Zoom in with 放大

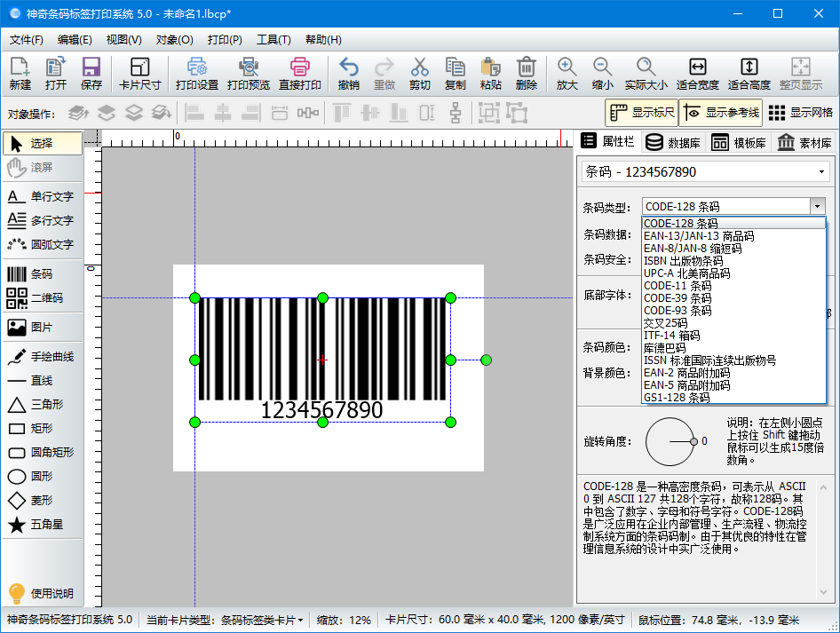[567, 74]
